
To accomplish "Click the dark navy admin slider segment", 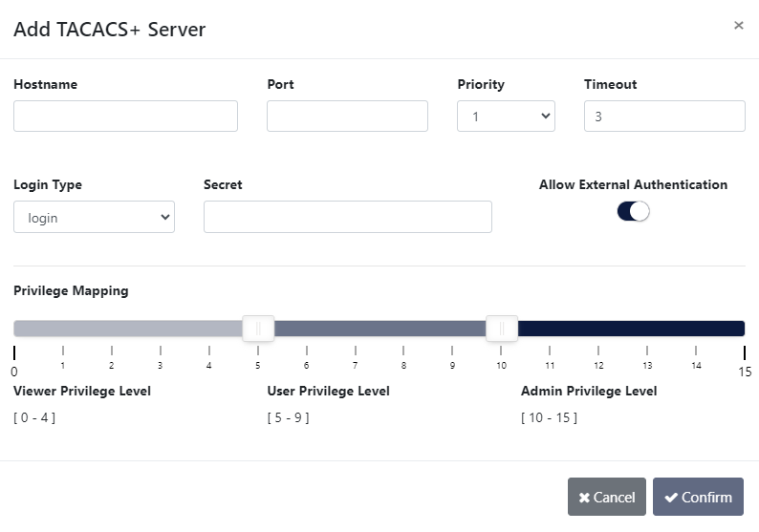I will pos(631,329).
